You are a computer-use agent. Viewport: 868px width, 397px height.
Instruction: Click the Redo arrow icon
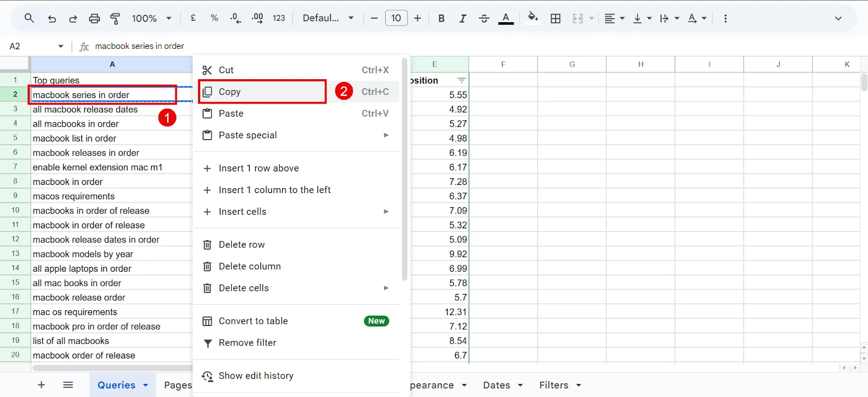[73, 18]
